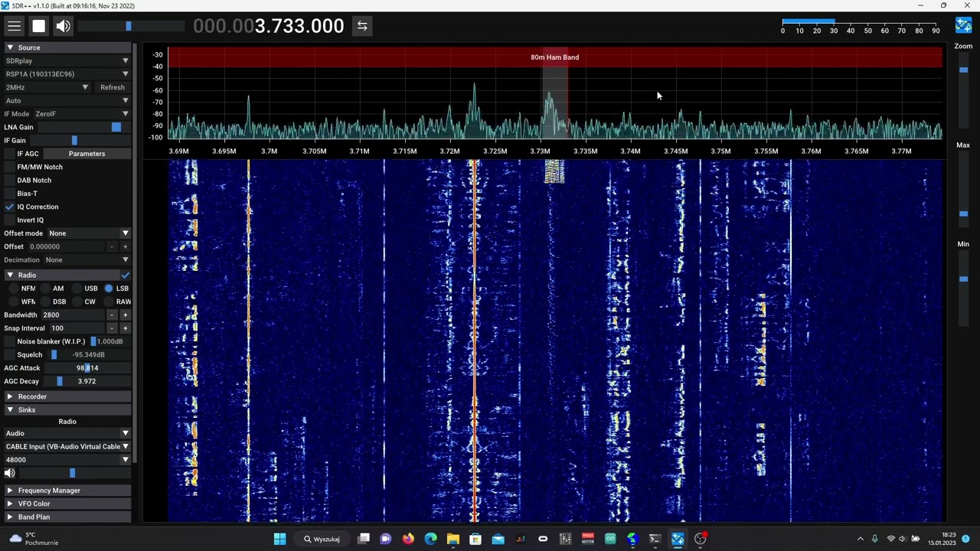This screenshot has height=551, width=980.
Task: Open Microsoft Edge from the taskbar
Action: tap(430, 539)
